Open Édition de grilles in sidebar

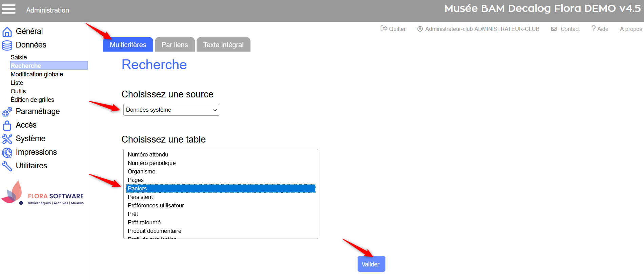(33, 100)
